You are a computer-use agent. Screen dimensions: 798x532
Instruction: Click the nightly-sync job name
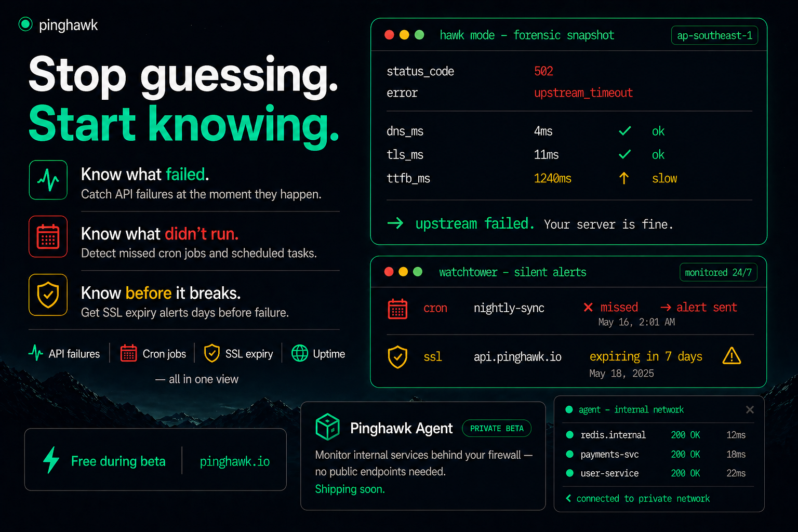pos(509,308)
